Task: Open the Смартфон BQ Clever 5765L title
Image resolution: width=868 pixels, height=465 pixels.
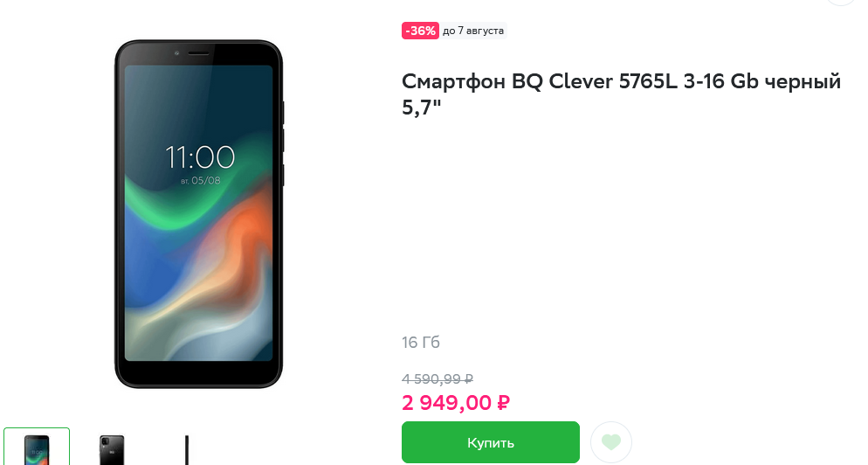Action: 621,94
